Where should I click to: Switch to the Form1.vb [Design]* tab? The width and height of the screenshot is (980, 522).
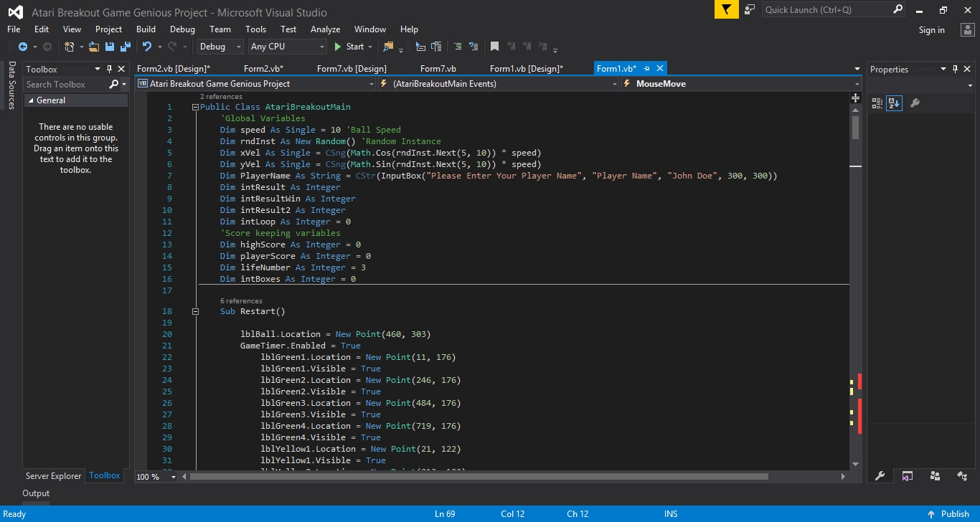coord(527,69)
